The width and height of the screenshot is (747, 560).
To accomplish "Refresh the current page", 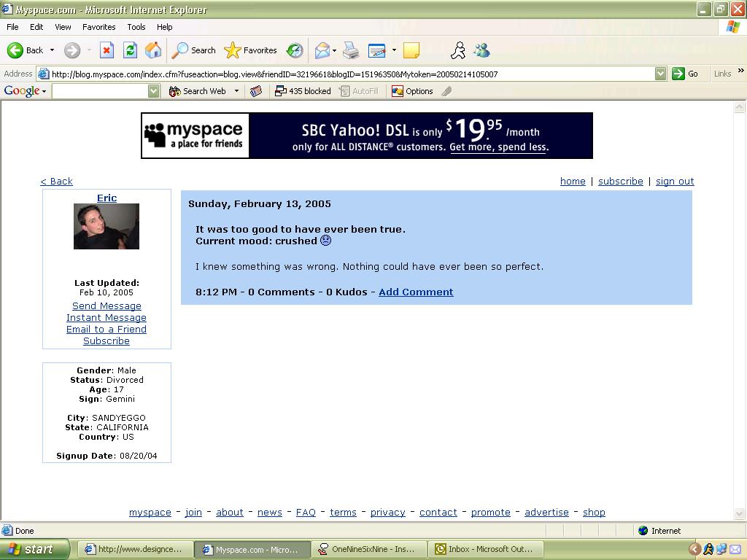I will [x=130, y=50].
